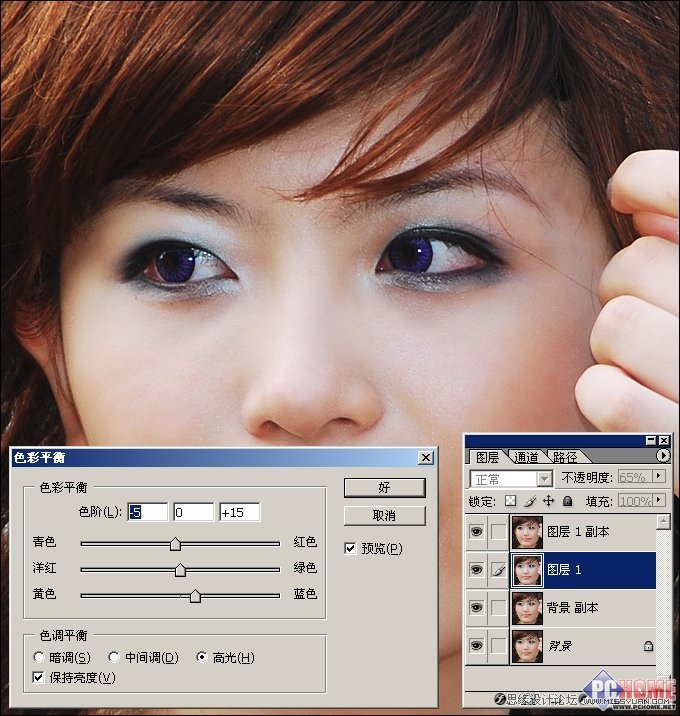Click the lock icon on 背景 layer

tap(648, 646)
